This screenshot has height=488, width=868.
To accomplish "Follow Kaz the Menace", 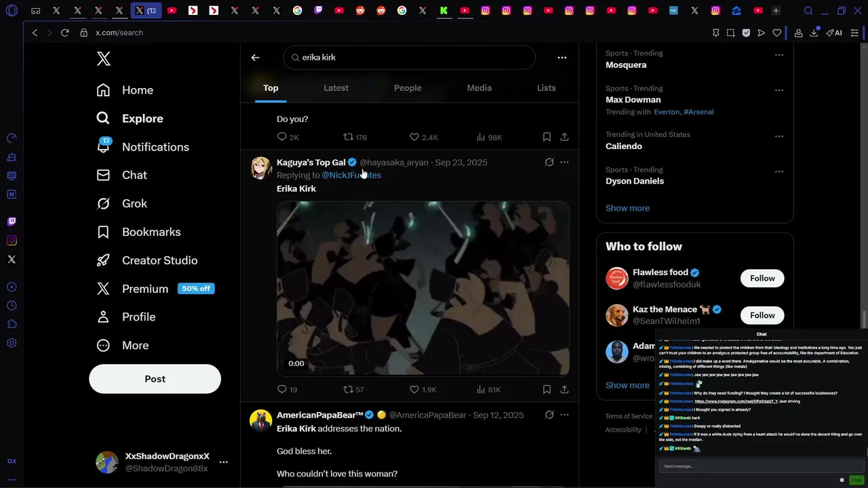I will coord(762,315).
